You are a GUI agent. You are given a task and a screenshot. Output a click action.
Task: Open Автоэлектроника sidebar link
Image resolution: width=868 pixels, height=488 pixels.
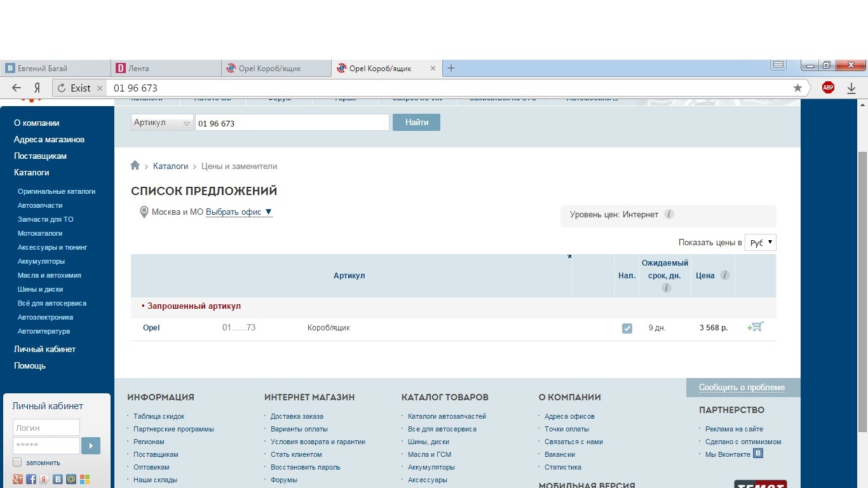click(x=45, y=317)
